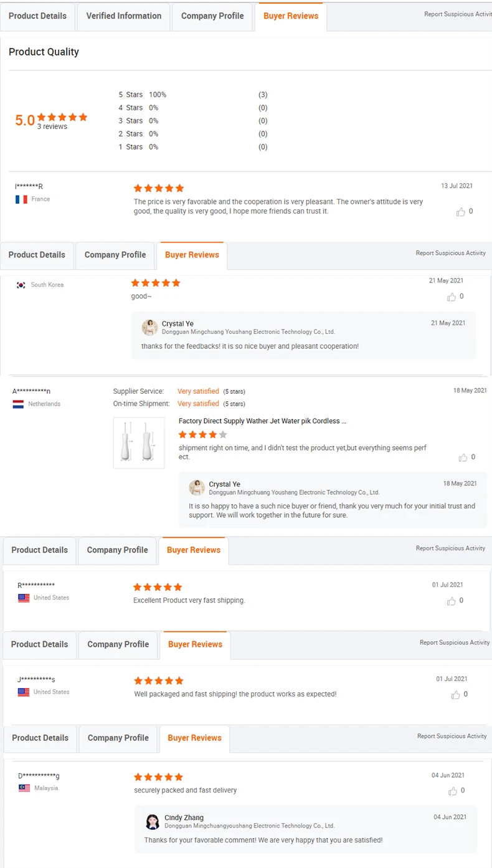This screenshot has width=492, height=868.
Task: Open the "Factory Direct Supply Wather Jet" product link
Action: coord(262,421)
